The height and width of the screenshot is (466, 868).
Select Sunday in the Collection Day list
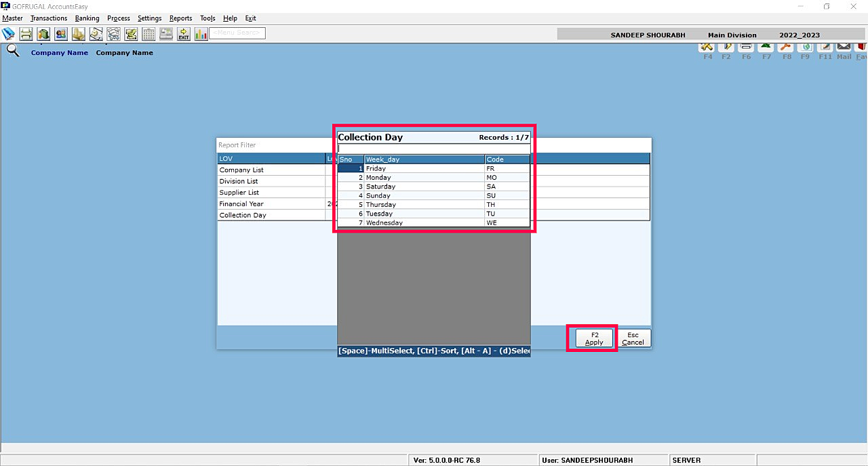[434, 195]
